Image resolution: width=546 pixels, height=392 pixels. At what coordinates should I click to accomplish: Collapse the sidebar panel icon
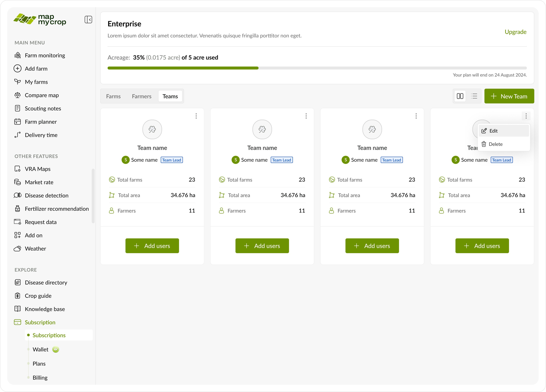pos(88,19)
